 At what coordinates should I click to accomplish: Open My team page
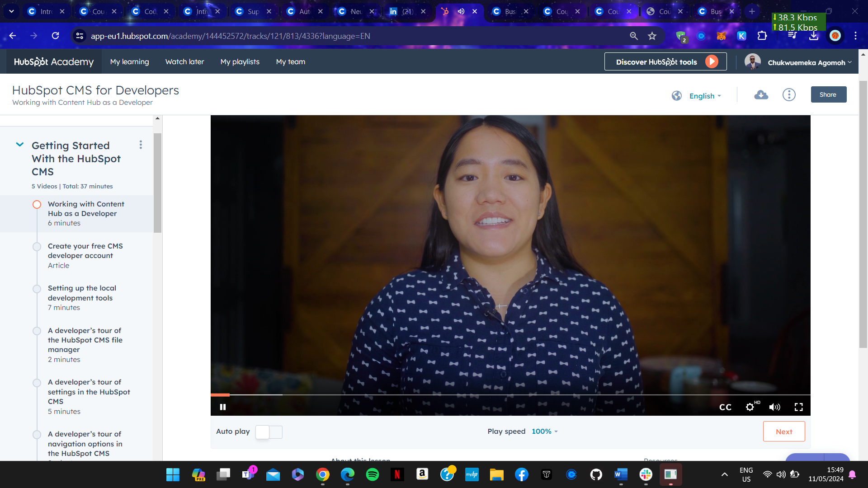click(x=291, y=62)
